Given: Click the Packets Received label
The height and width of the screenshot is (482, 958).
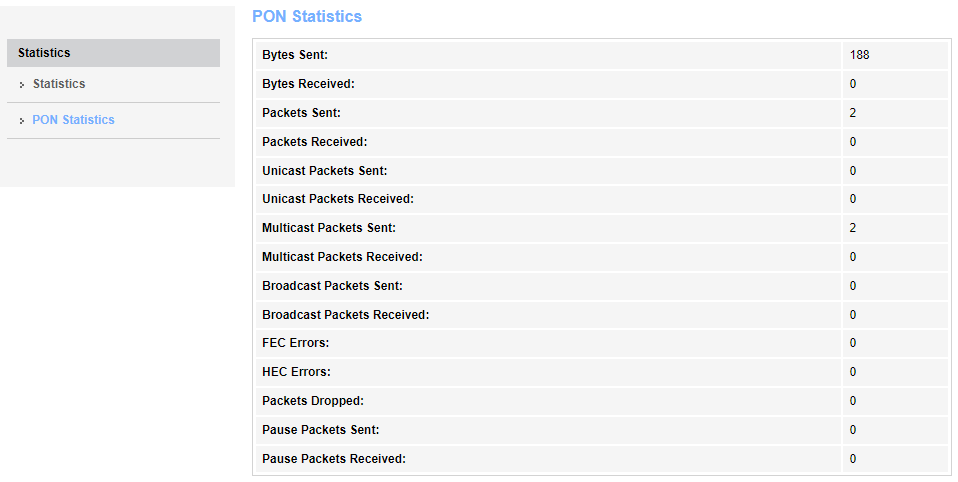Looking at the screenshot, I should [x=314, y=142].
